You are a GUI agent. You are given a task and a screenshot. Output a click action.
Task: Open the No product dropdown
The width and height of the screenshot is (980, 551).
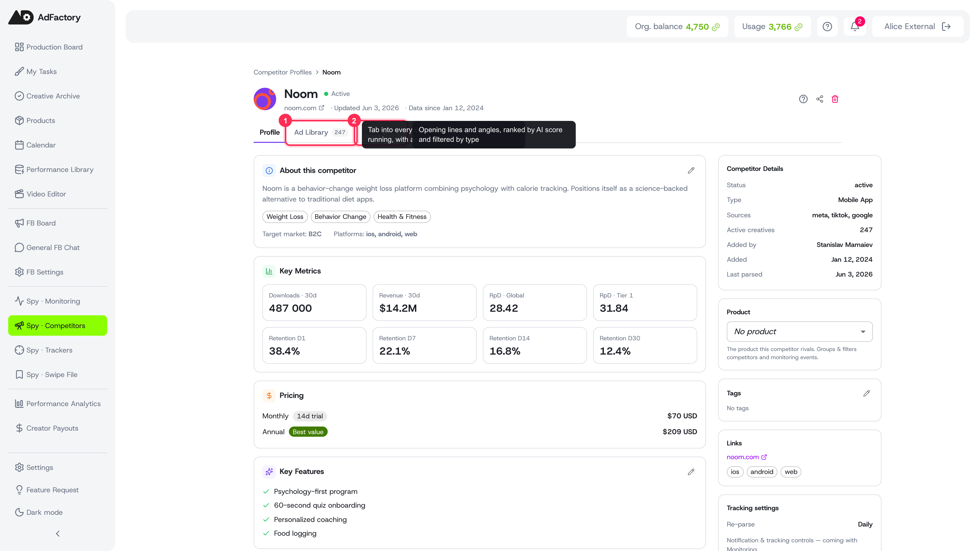tap(800, 332)
